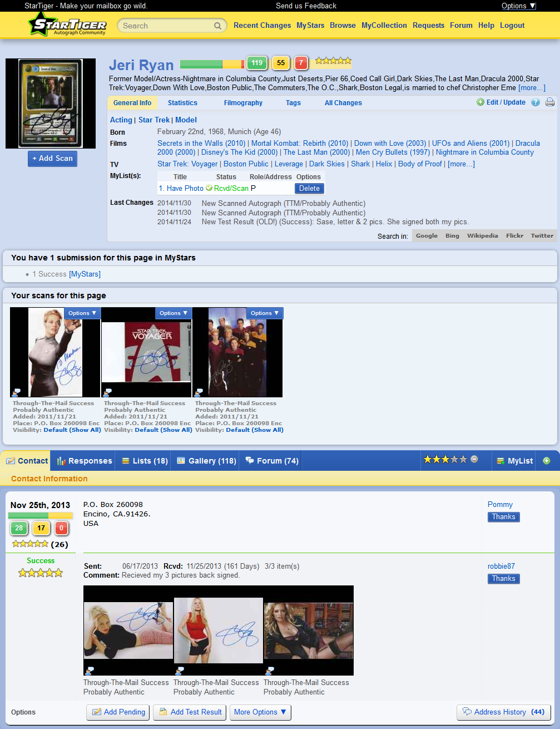
Task: Open the MyList tab in the contact bar
Action: 514,461
